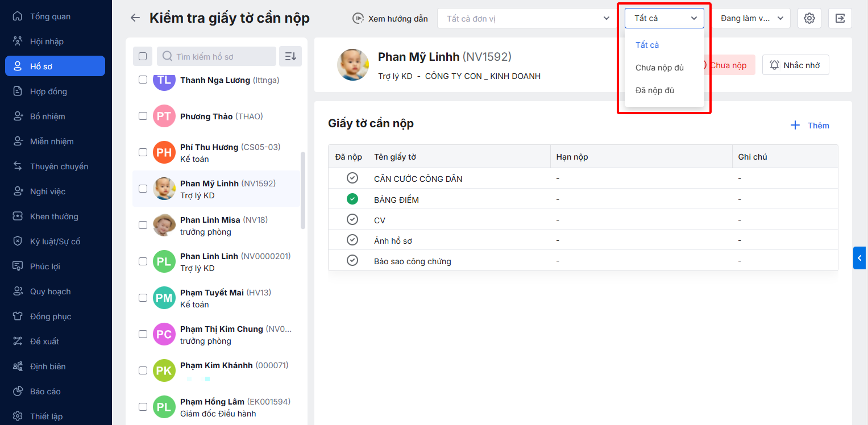This screenshot has width=868, height=425.
Task: Go to Bổ nhiệm in the sidebar
Action: point(55,116)
